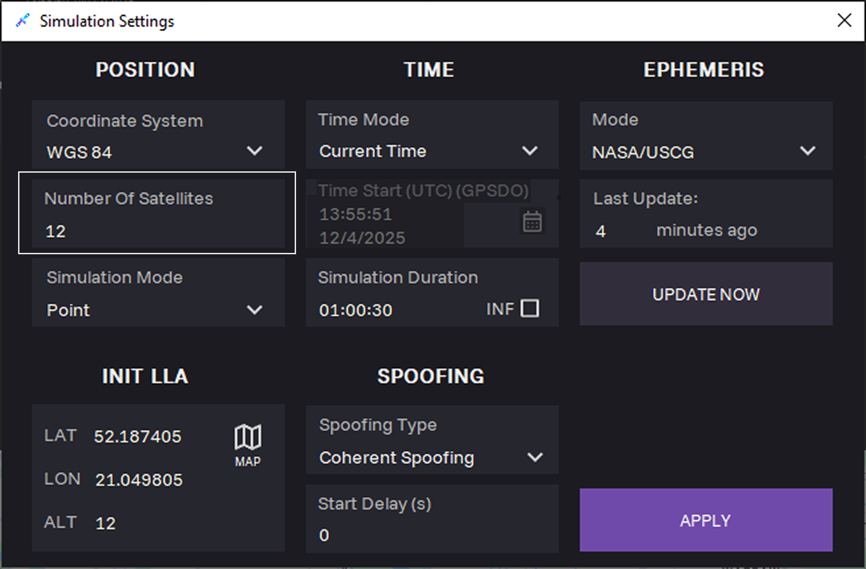The width and height of the screenshot is (866, 569).
Task: Open the Simulation Mode dropdown
Action: point(158,292)
